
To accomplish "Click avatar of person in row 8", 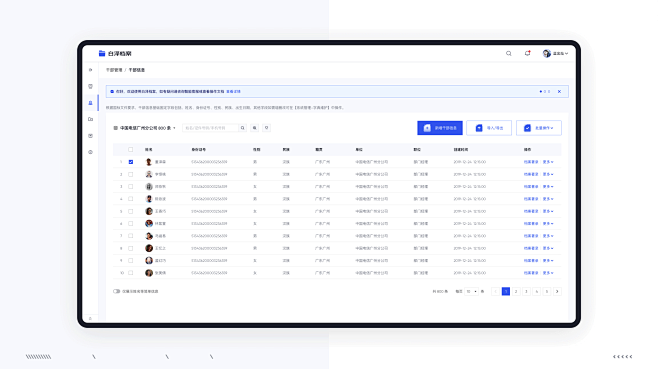I will (149, 248).
